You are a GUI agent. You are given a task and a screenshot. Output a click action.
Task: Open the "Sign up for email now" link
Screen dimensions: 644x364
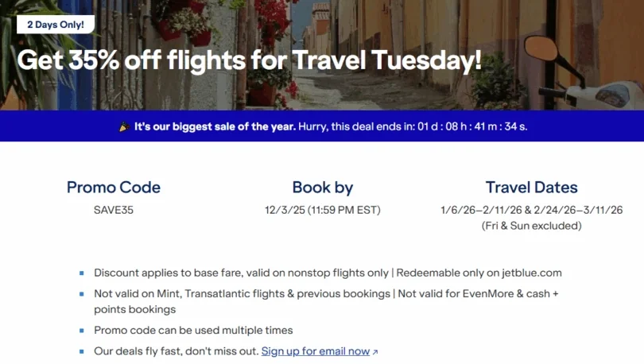click(x=316, y=351)
